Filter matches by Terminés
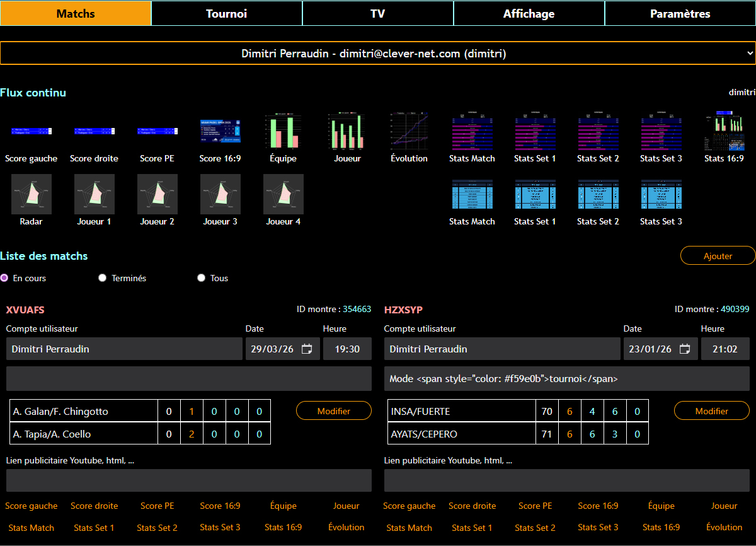This screenshot has height=546, width=756. point(103,278)
